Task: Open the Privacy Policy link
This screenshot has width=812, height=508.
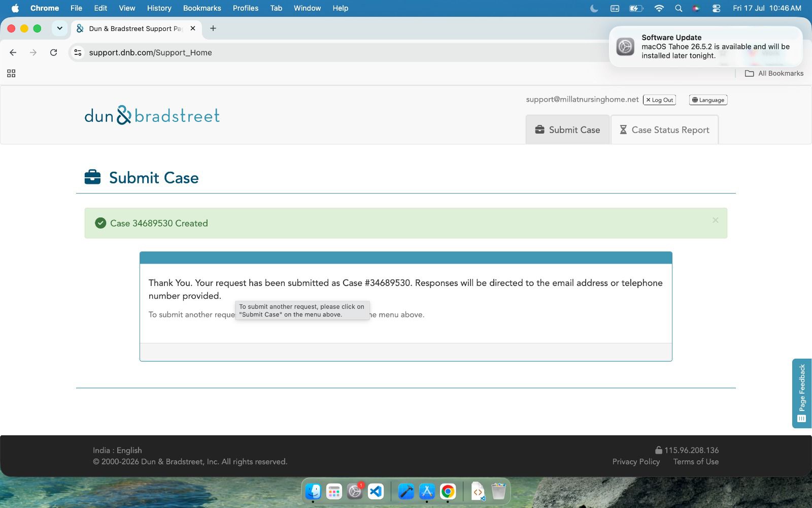Action: [x=636, y=462]
